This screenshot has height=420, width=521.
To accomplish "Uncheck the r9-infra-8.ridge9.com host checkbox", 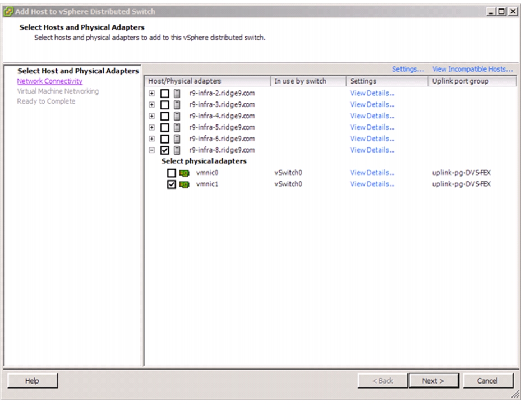I will tap(164, 150).
